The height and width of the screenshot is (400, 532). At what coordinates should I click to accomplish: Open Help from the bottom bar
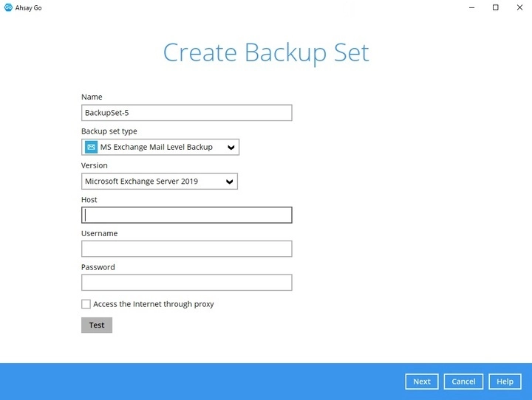pyautogui.click(x=505, y=382)
